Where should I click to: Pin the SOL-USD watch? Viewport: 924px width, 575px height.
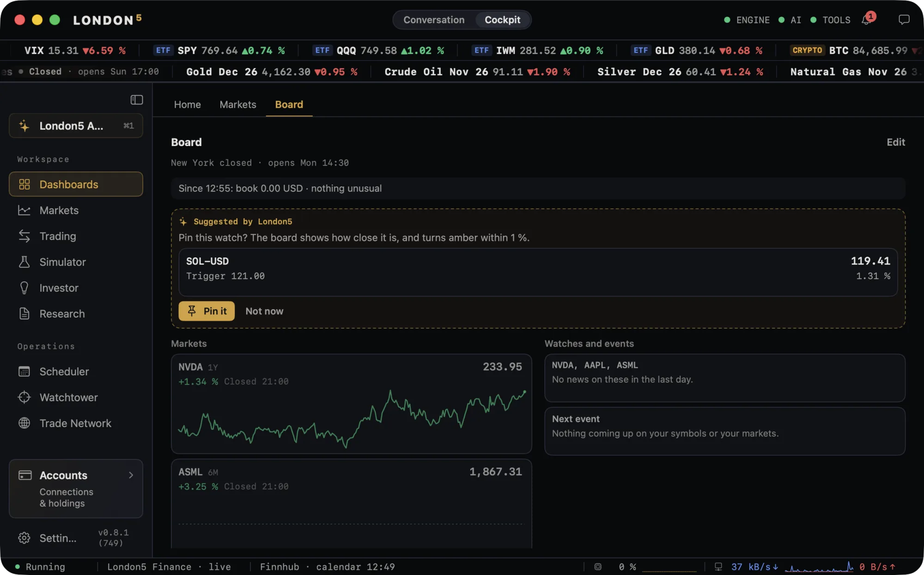pyautogui.click(x=207, y=311)
